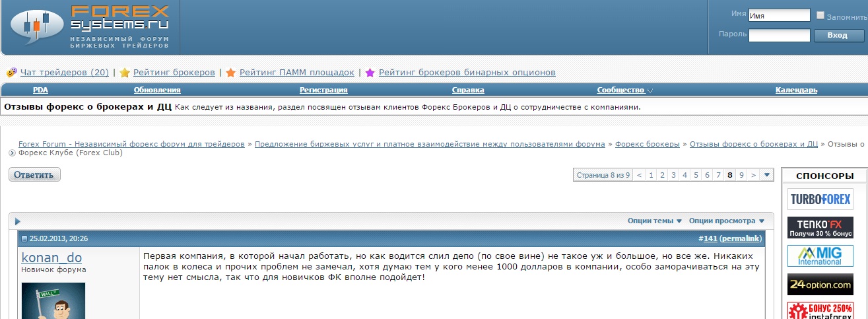Open the Опции темы dropdown
This screenshot has width=868, height=319.
(x=655, y=221)
